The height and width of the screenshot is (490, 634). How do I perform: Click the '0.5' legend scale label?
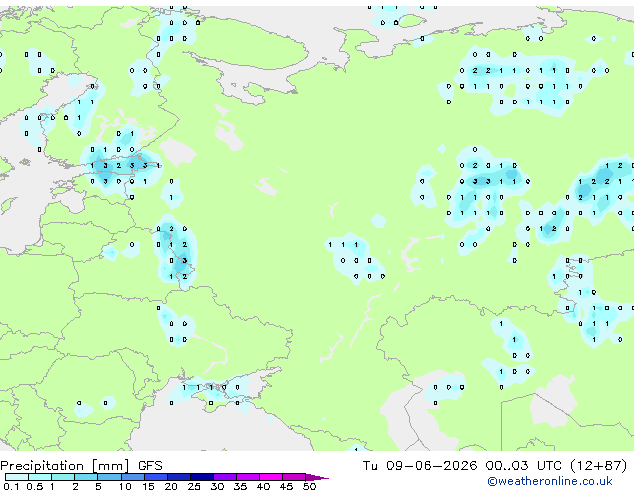[x=35, y=486]
